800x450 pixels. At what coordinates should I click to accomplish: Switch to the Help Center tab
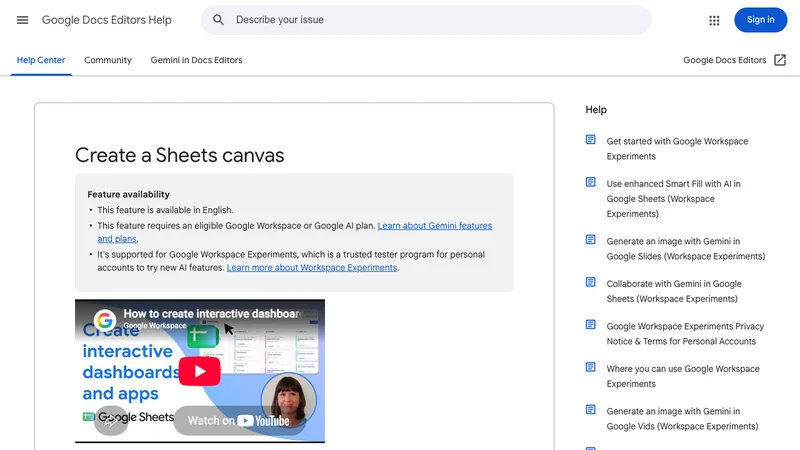pyautogui.click(x=41, y=60)
